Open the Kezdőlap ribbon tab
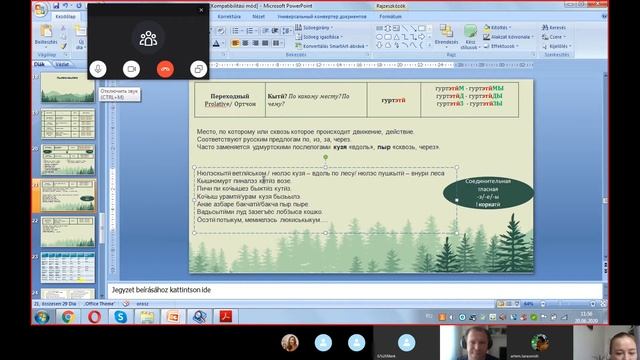 [x=66, y=17]
